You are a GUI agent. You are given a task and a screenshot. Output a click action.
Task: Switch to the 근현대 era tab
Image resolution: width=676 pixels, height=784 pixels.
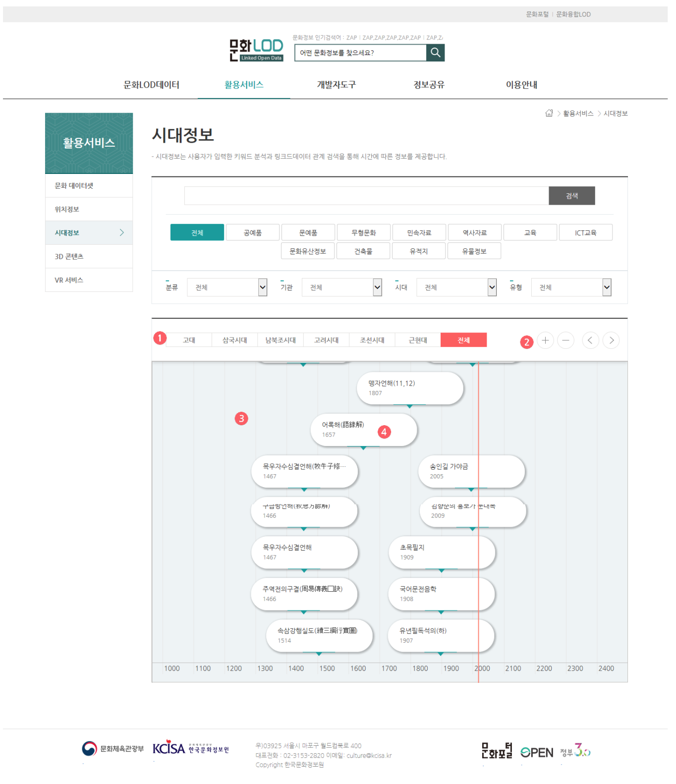tap(418, 340)
